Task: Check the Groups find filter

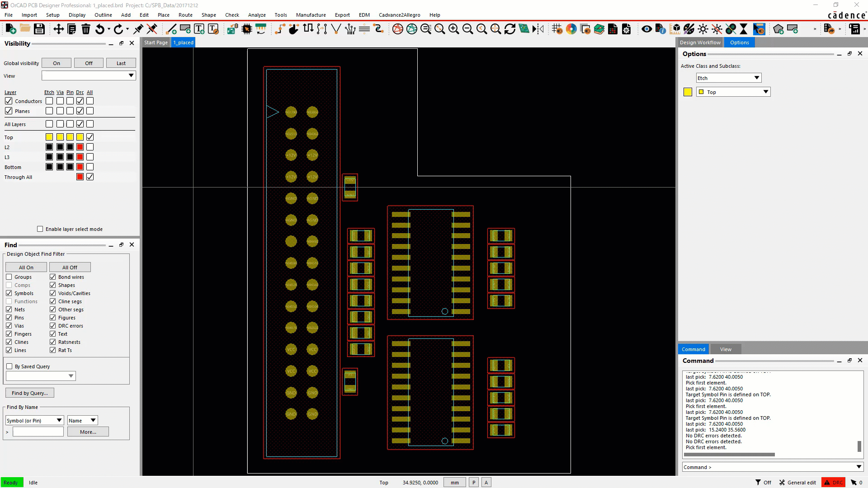Action: 9,277
